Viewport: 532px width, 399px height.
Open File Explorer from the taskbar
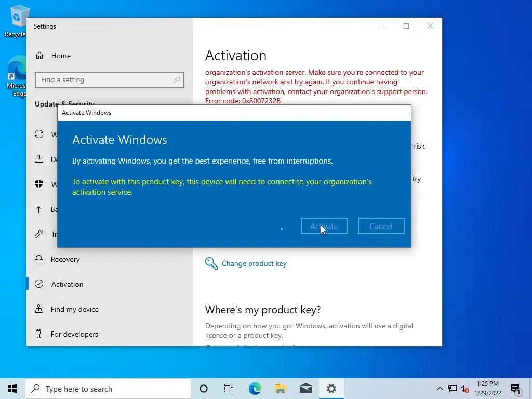[x=280, y=389]
